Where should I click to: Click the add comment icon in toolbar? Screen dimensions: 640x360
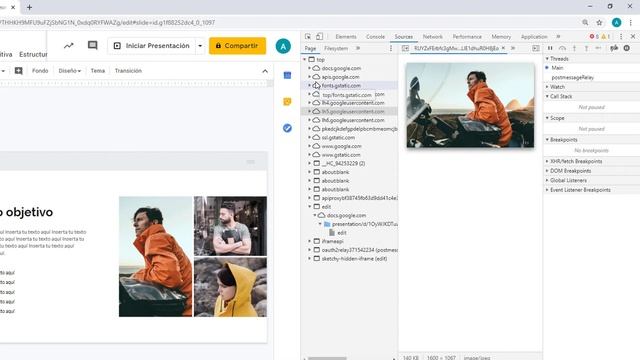click(x=18, y=71)
